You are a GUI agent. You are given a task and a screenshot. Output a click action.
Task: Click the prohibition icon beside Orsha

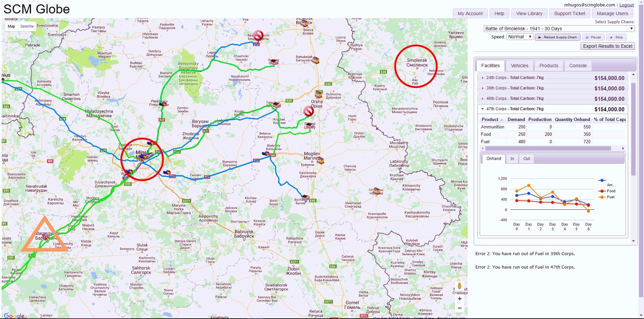308,111
